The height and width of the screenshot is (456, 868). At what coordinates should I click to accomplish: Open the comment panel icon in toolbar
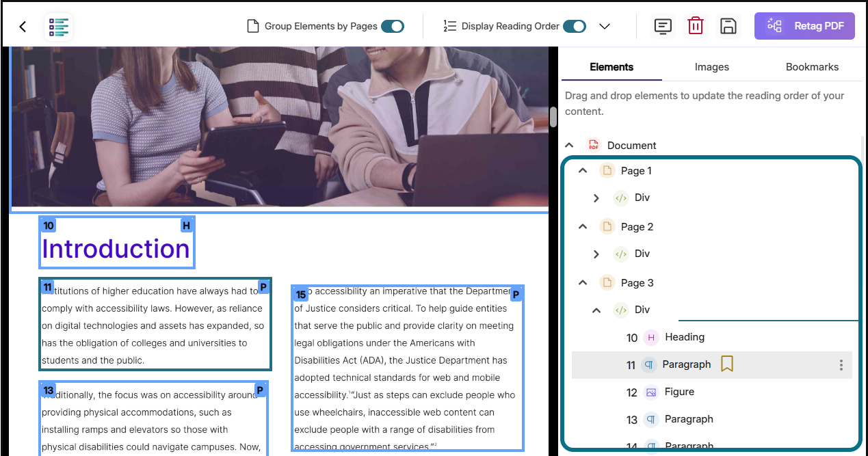pyautogui.click(x=662, y=26)
